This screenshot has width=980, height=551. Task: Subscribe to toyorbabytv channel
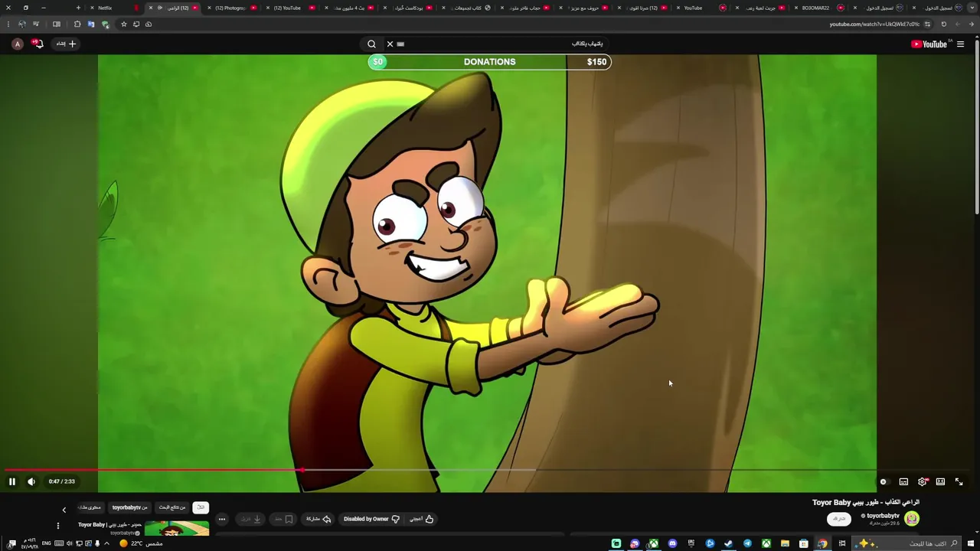839,519
